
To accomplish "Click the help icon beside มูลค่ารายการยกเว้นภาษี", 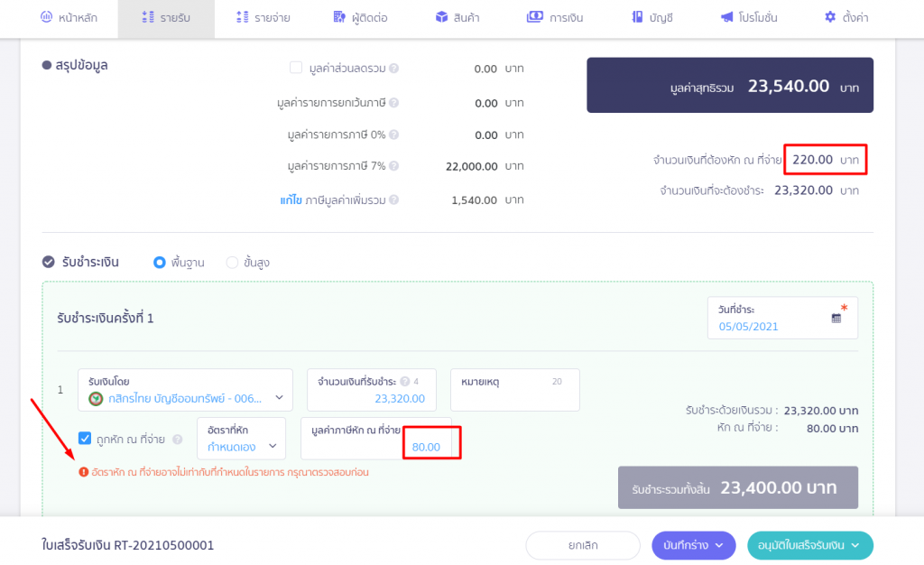I will [x=393, y=103].
